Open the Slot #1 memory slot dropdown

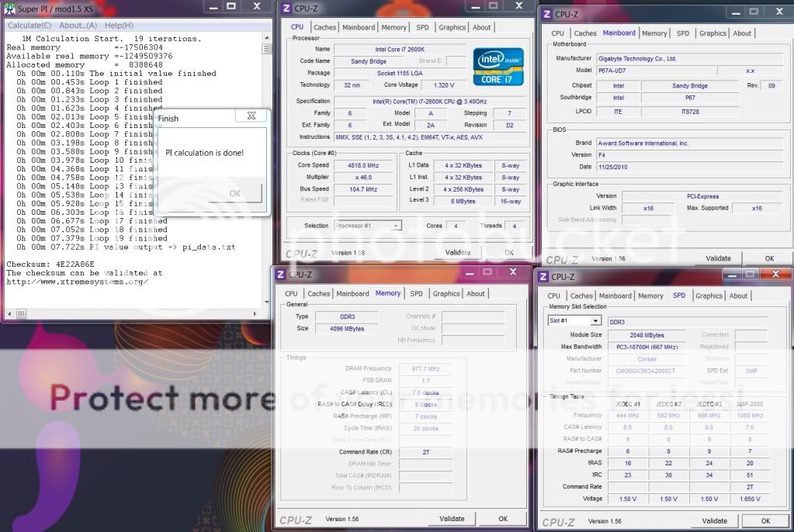tap(596, 320)
